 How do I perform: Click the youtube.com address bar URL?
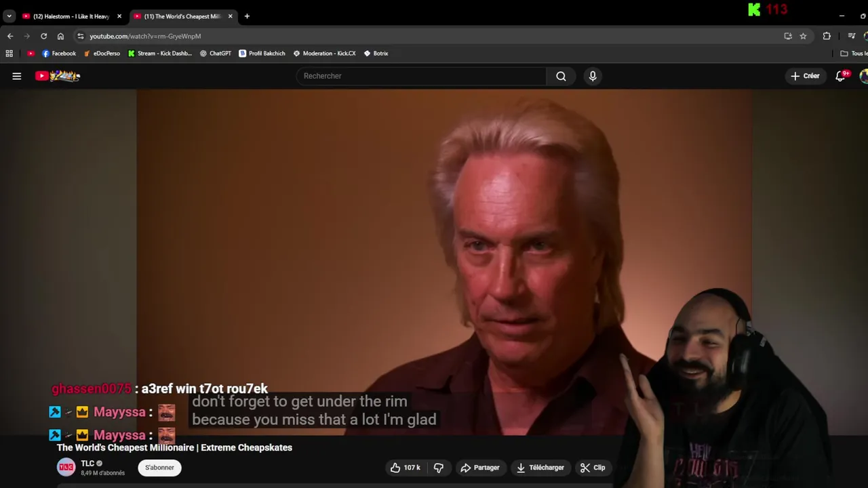pyautogui.click(x=145, y=36)
